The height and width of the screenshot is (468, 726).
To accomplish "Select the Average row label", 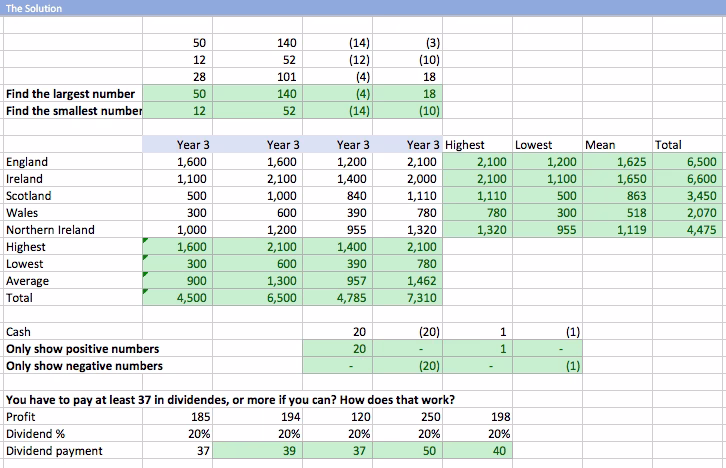I will (27, 281).
